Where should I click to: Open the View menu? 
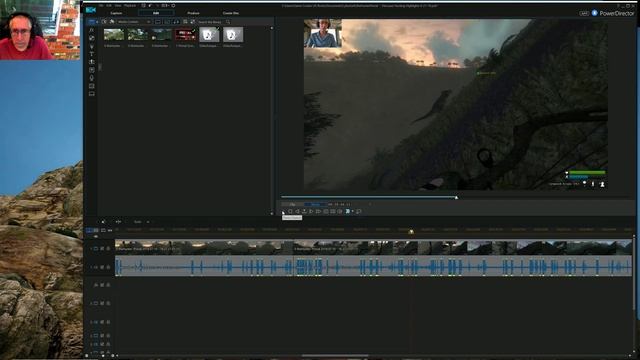click(118, 6)
